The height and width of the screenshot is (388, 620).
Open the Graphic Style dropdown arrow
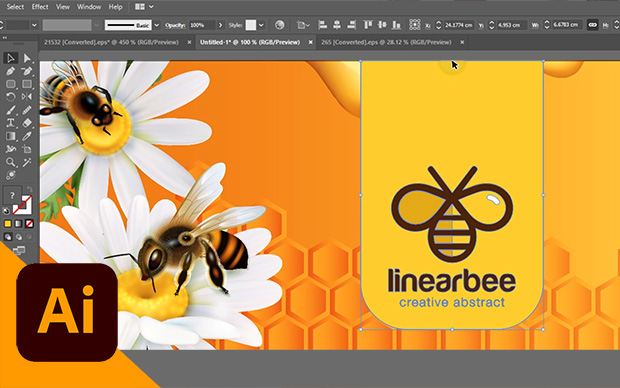(261, 25)
